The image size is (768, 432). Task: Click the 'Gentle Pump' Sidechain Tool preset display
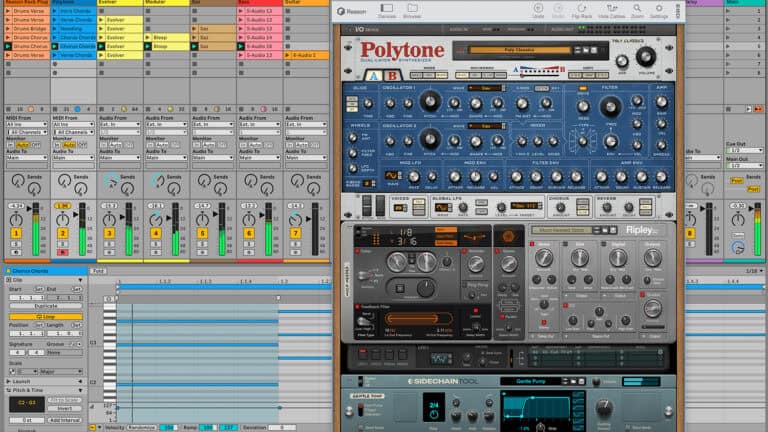coord(530,381)
